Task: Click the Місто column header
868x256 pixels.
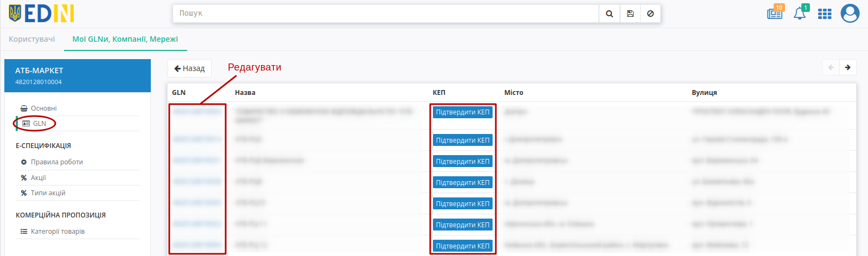Action: (x=514, y=93)
